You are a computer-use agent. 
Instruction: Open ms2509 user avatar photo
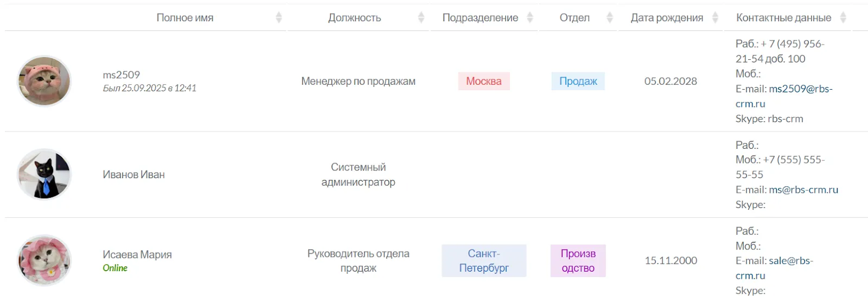point(44,81)
